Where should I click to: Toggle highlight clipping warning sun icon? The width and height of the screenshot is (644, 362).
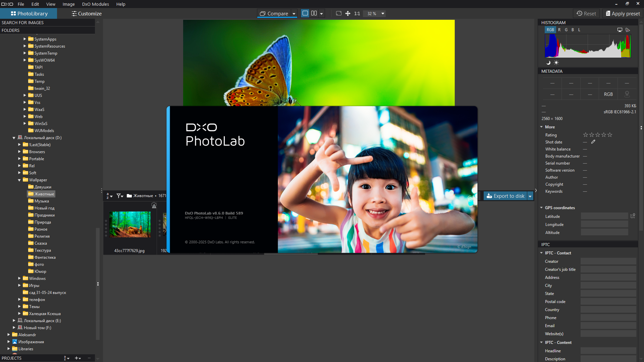pos(556,63)
